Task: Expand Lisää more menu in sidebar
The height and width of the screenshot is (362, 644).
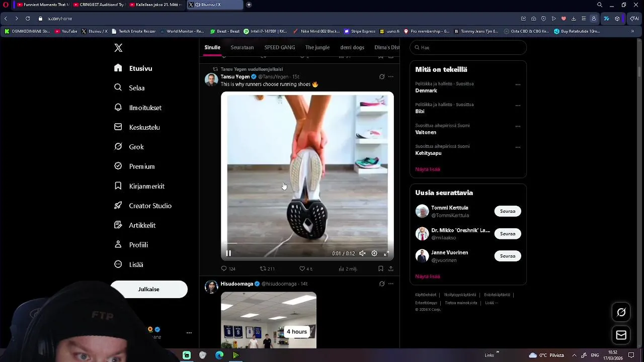Action: pyautogui.click(x=129, y=264)
